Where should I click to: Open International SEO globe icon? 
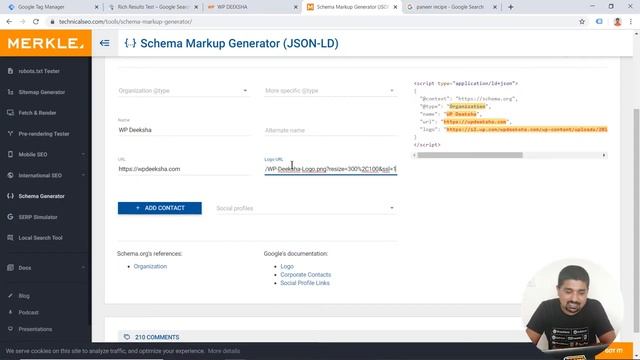(10, 175)
